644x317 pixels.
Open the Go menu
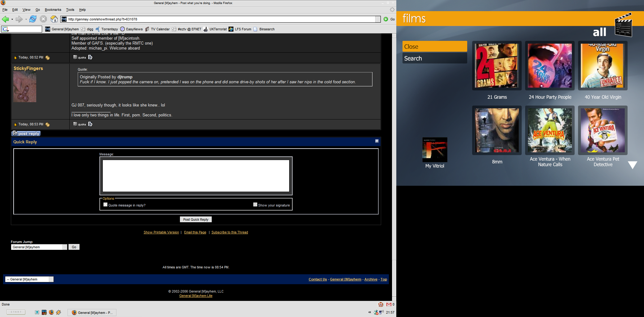point(38,10)
